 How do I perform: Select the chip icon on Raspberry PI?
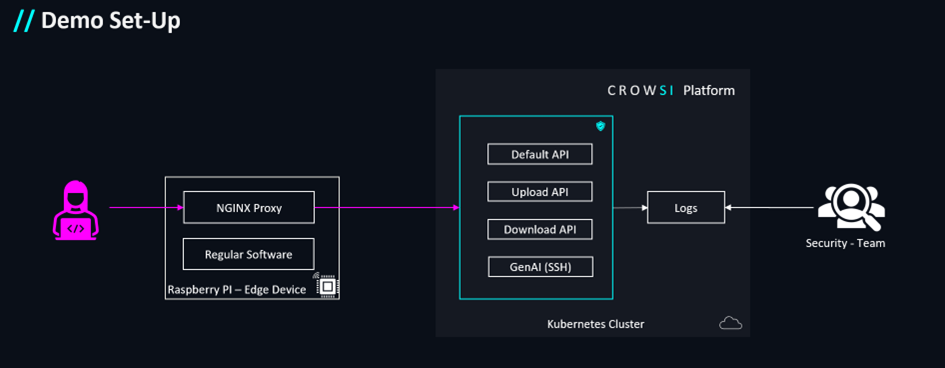click(x=325, y=285)
